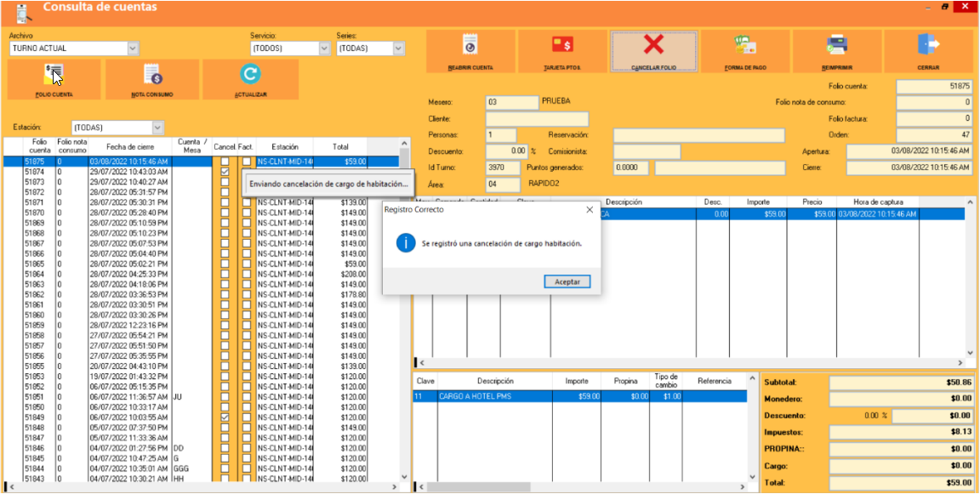This screenshot has width=980, height=494.
Task: Click the blue information icon in dialog
Action: point(407,243)
